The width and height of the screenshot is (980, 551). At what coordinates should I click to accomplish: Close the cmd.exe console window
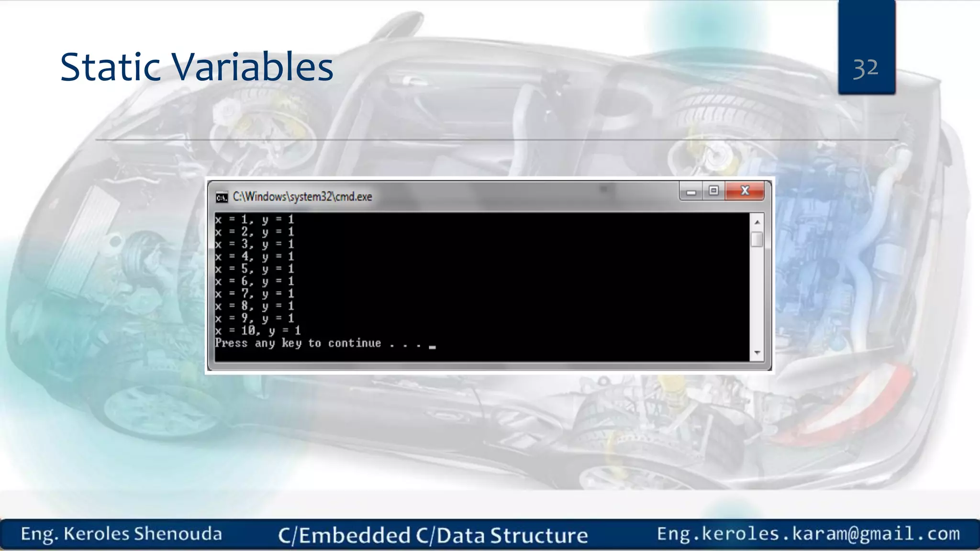tap(745, 191)
